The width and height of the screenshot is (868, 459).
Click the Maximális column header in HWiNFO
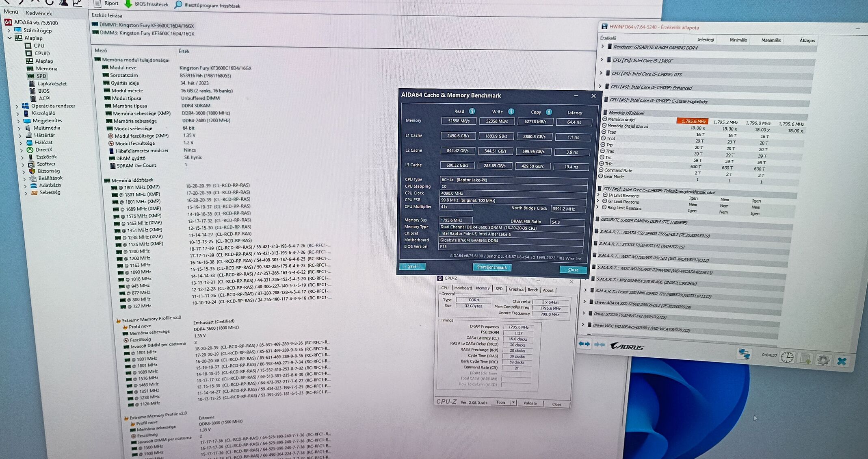771,40
